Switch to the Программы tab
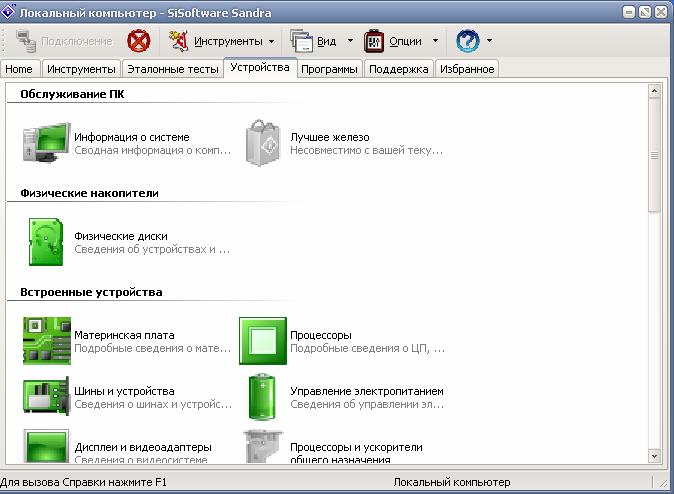 329,69
